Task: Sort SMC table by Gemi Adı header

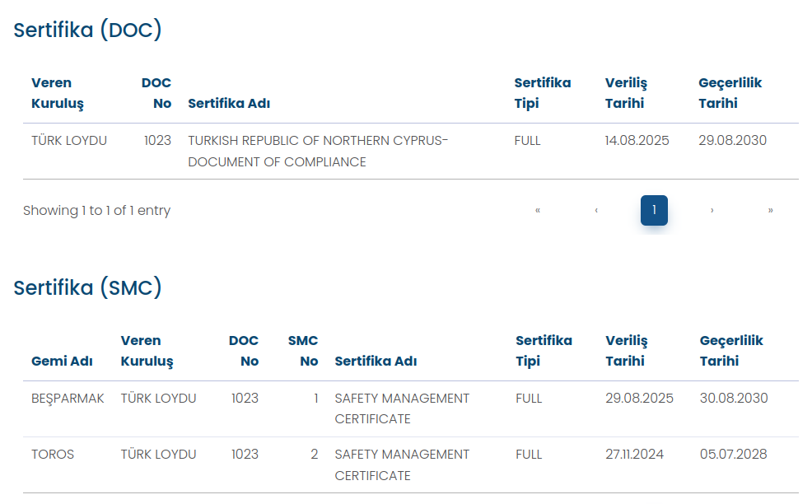Action: (x=62, y=361)
